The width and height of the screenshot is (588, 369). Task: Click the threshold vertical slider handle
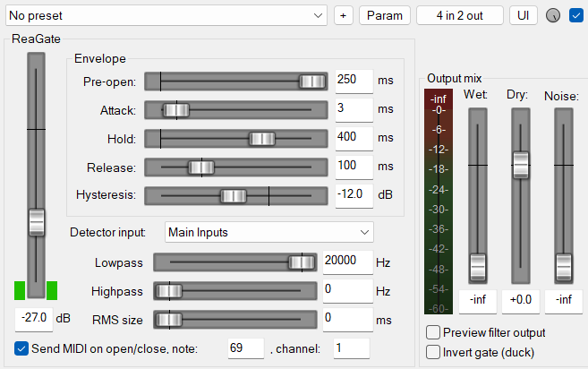37,222
